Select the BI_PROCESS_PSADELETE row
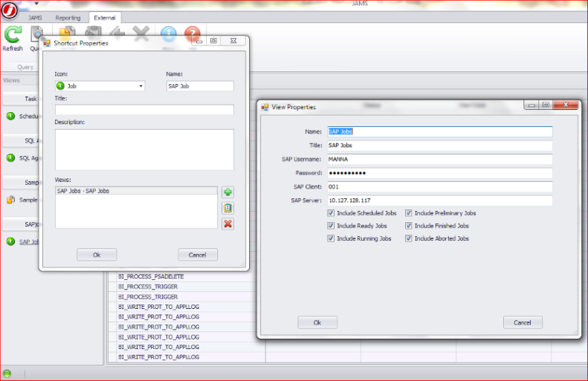 pos(187,276)
